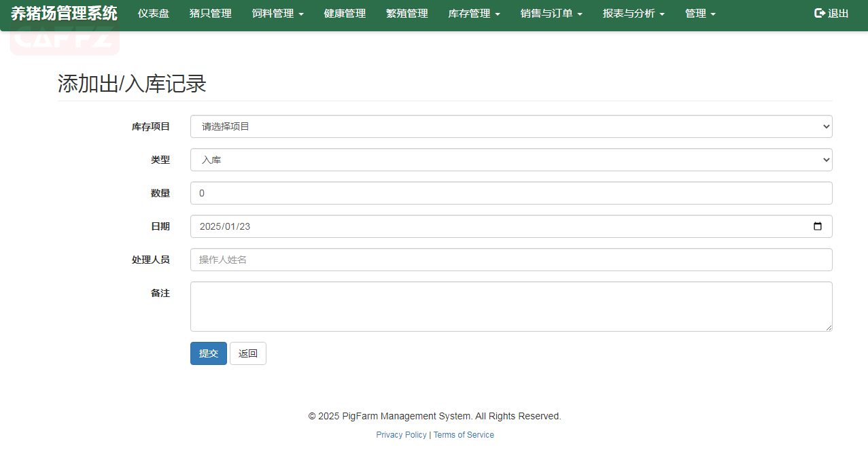Focus the 数量 input field
The height and width of the screenshot is (454, 868).
510,193
